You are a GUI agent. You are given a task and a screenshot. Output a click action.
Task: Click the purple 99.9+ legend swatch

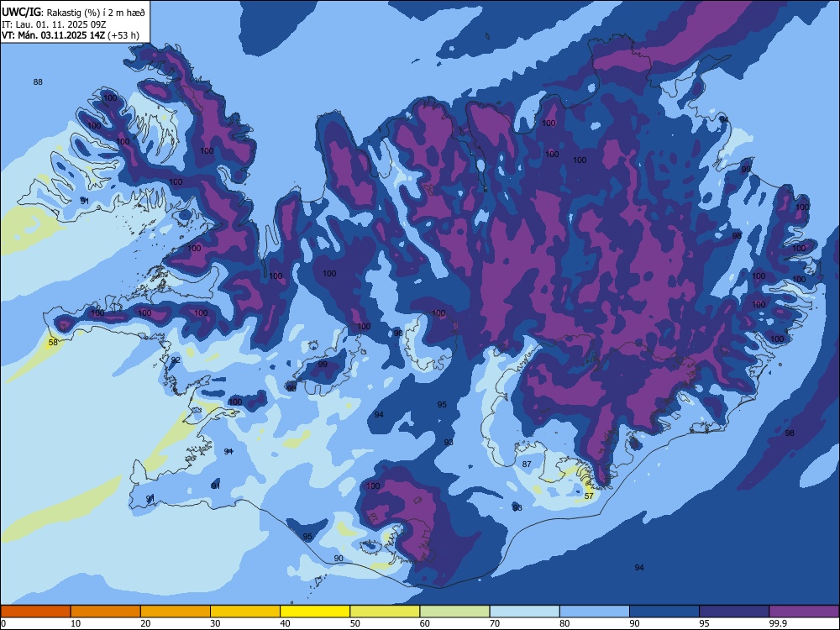click(x=804, y=612)
